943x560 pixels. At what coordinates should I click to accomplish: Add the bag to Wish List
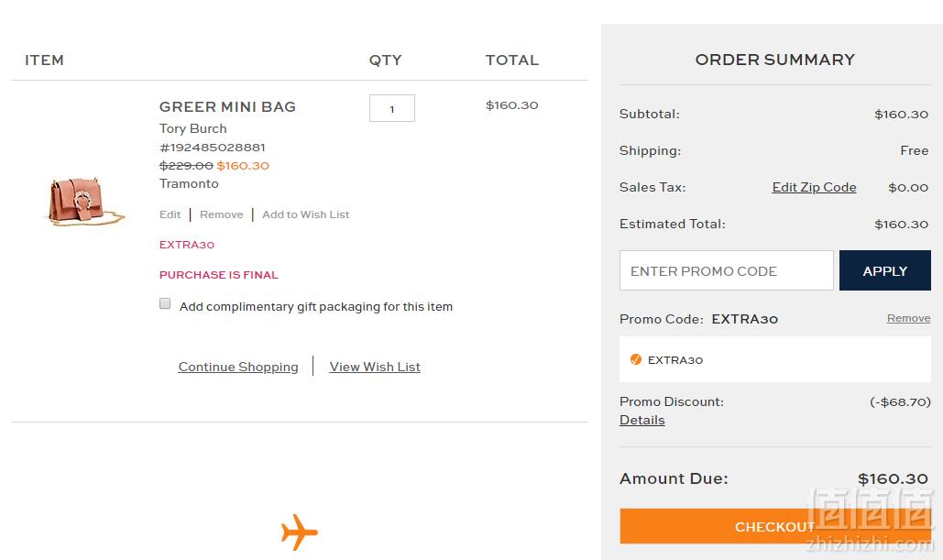click(305, 214)
